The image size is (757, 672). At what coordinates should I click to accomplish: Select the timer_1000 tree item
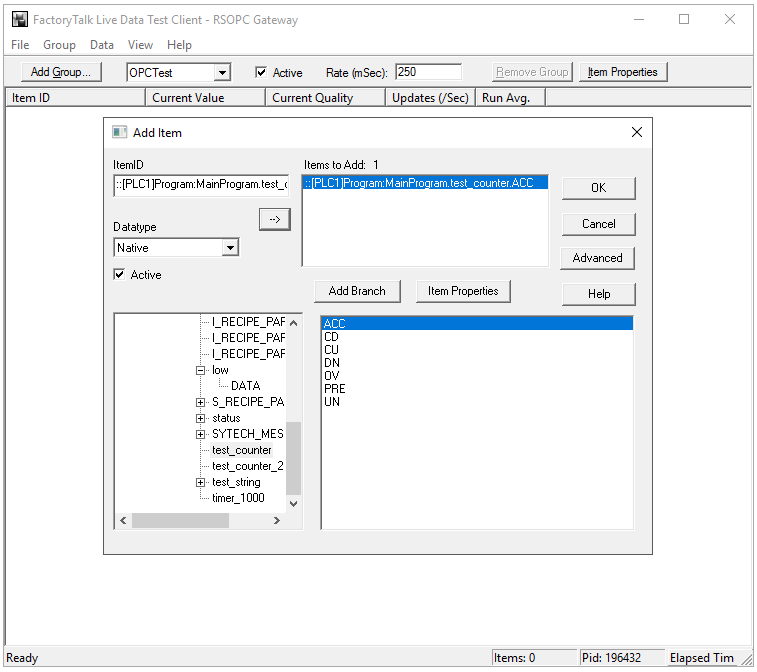238,498
